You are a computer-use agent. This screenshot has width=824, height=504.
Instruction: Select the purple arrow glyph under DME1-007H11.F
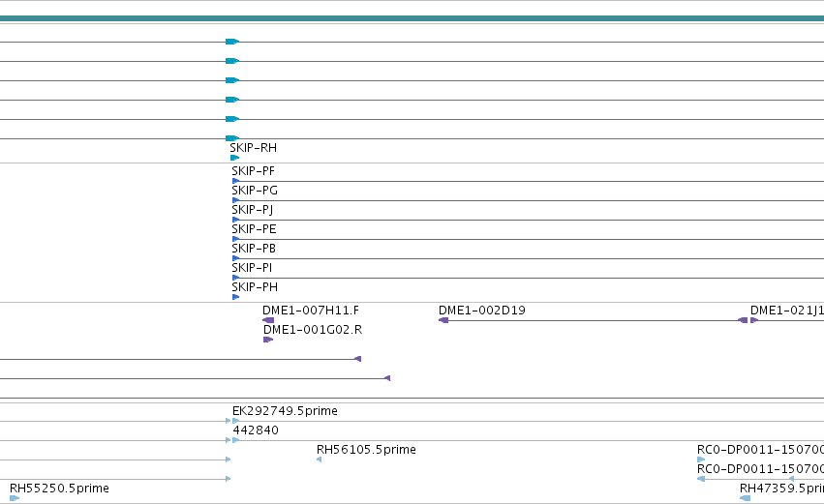pos(268,320)
